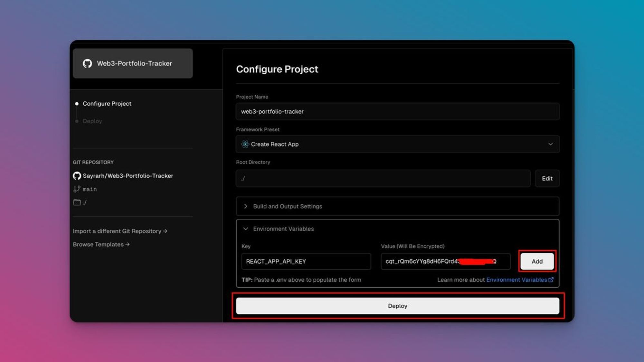Image resolution: width=644 pixels, height=362 pixels.
Task: Expand Build and Output Settings
Action: tap(398, 206)
